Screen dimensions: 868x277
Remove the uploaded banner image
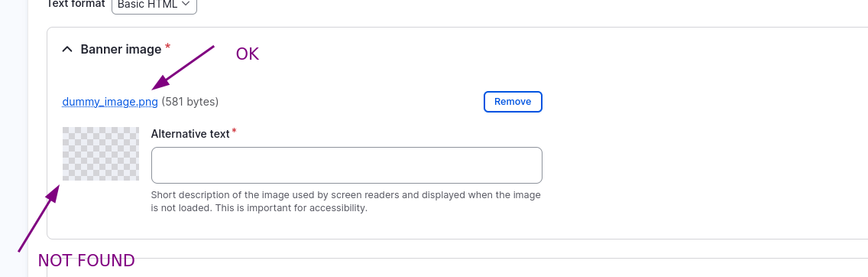(x=513, y=102)
